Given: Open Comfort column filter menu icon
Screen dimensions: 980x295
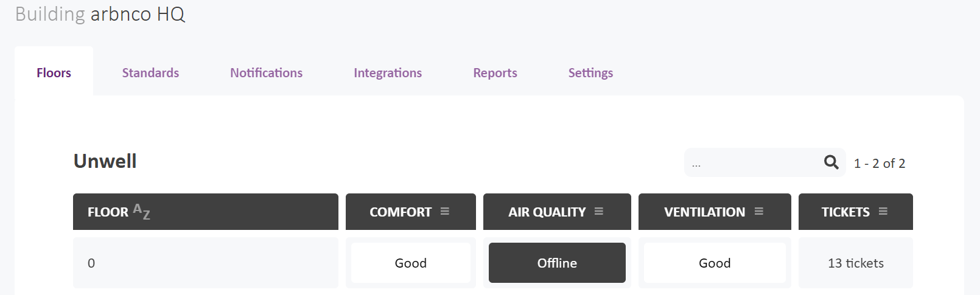Looking at the screenshot, I should point(445,211).
